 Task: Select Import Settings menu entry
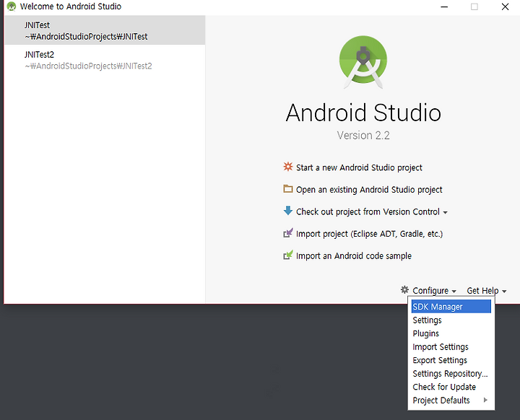coord(451,346)
